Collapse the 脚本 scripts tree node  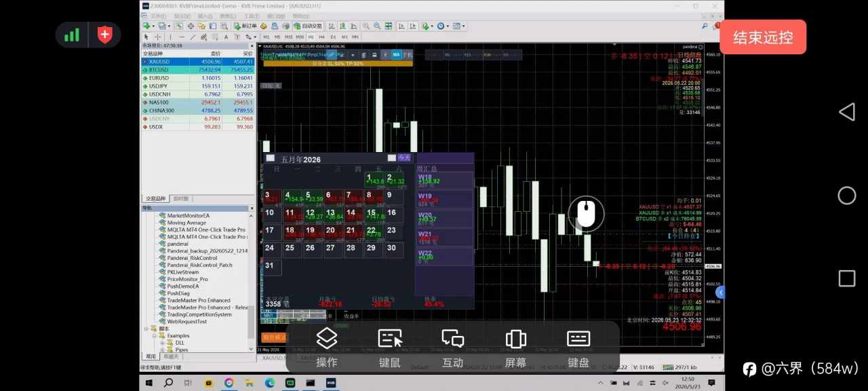tap(146, 329)
